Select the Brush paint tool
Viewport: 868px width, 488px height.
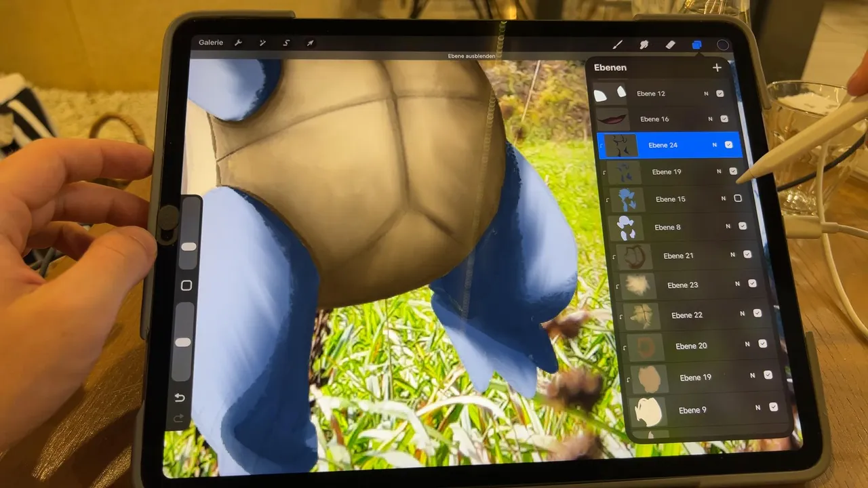(618, 45)
